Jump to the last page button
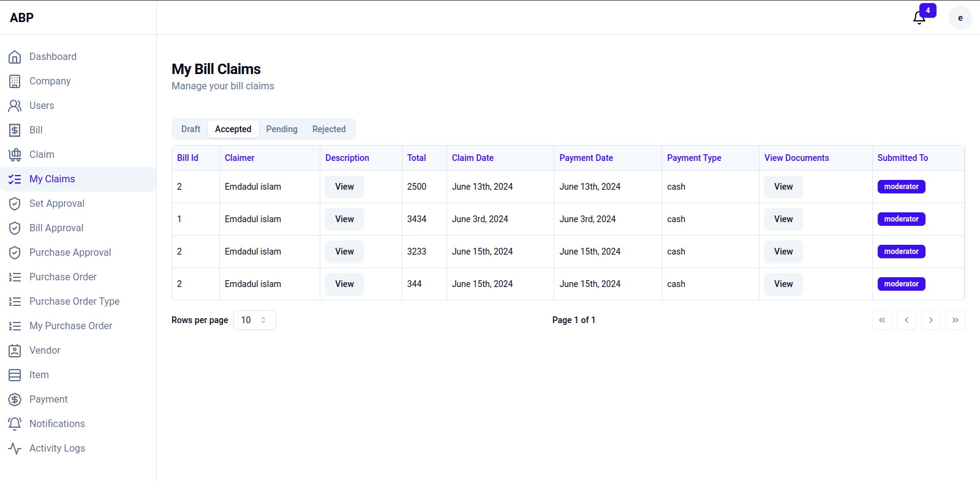980x481 pixels. click(955, 320)
